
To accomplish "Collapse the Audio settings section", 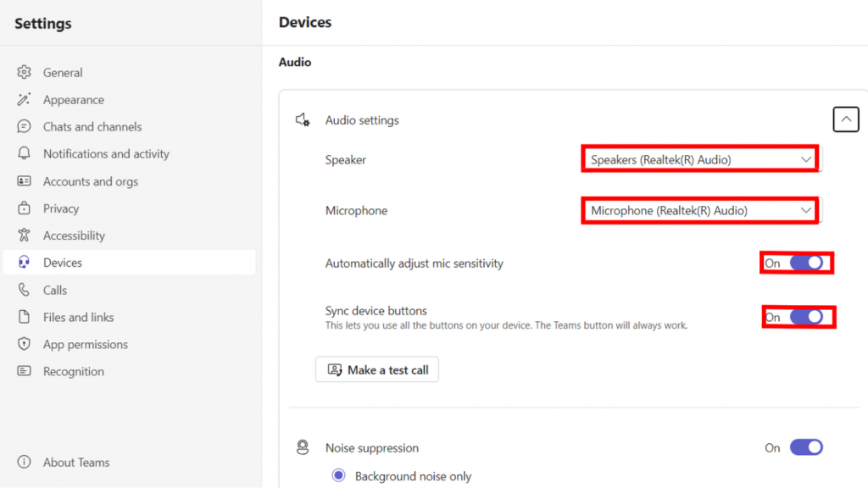I will coord(846,119).
